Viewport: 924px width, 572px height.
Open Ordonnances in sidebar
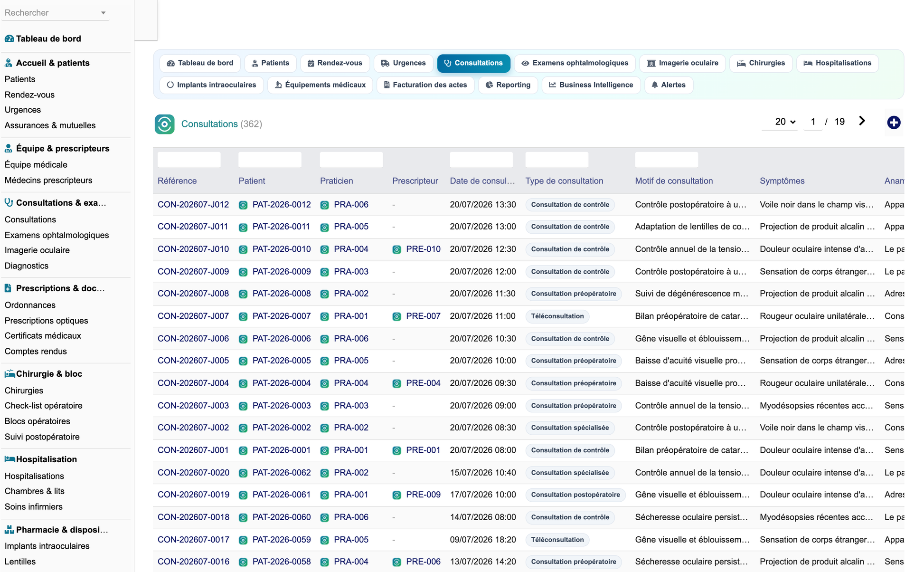point(30,305)
